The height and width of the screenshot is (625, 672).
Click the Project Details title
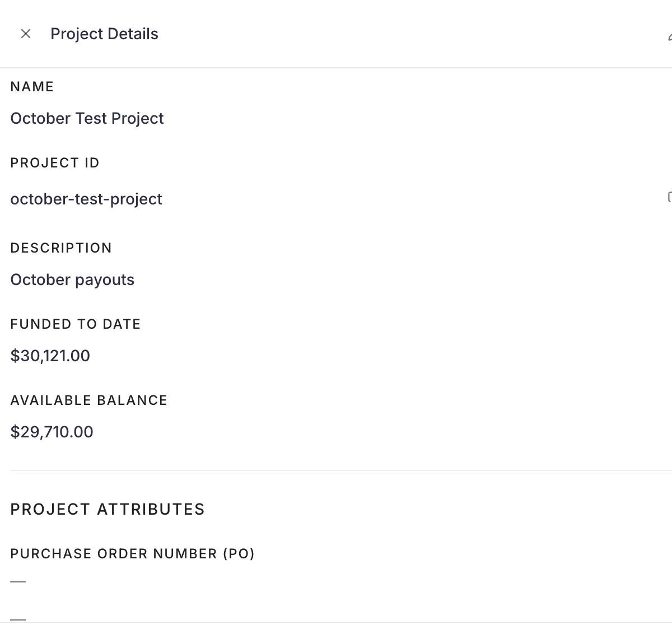(104, 34)
